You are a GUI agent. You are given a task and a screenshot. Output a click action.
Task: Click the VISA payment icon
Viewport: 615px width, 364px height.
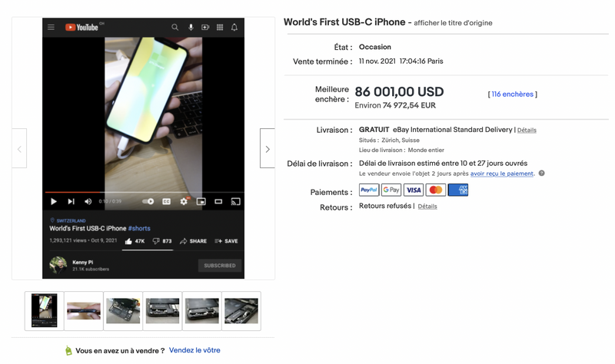pyautogui.click(x=414, y=190)
